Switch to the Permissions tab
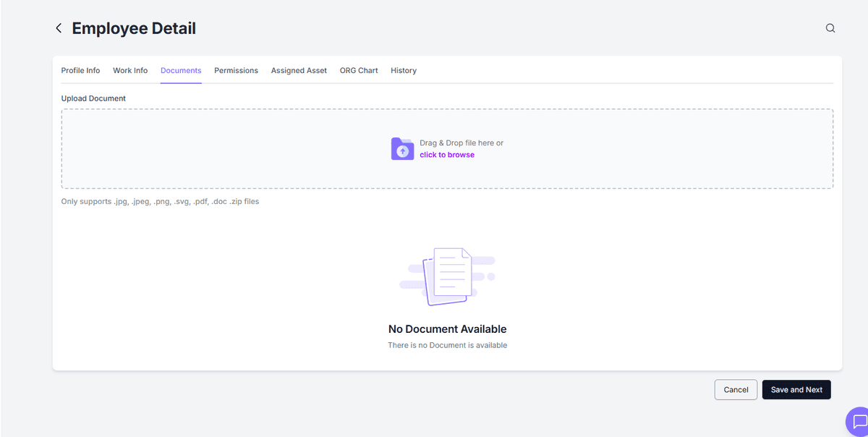 coord(236,70)
